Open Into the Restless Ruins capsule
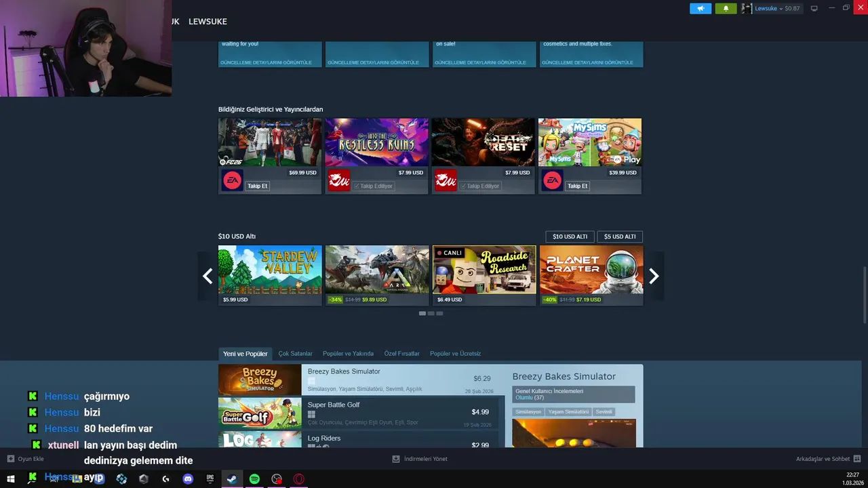This screenshot has height=488, width=868. (x=376, y=142)
